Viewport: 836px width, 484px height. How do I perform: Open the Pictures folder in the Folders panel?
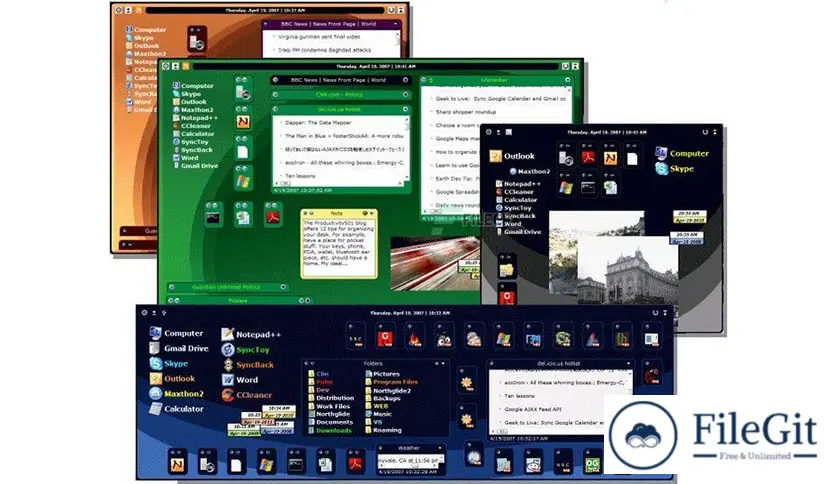[383, 374]
